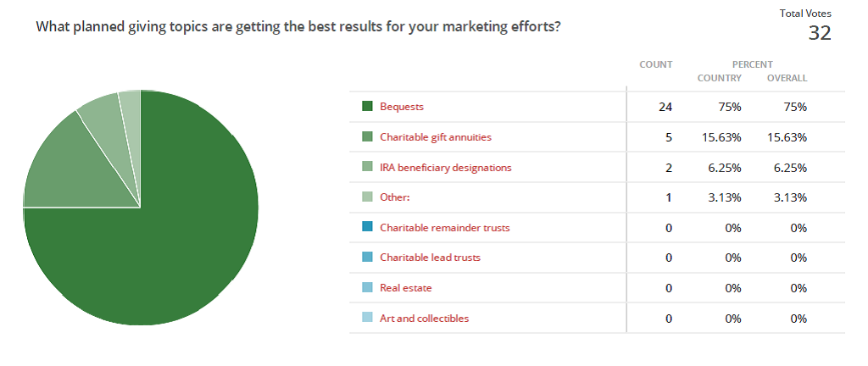Viewport: 868px width, 366px height.
Task: Click the Bequests legend link
Action: (x=402, y=107)
